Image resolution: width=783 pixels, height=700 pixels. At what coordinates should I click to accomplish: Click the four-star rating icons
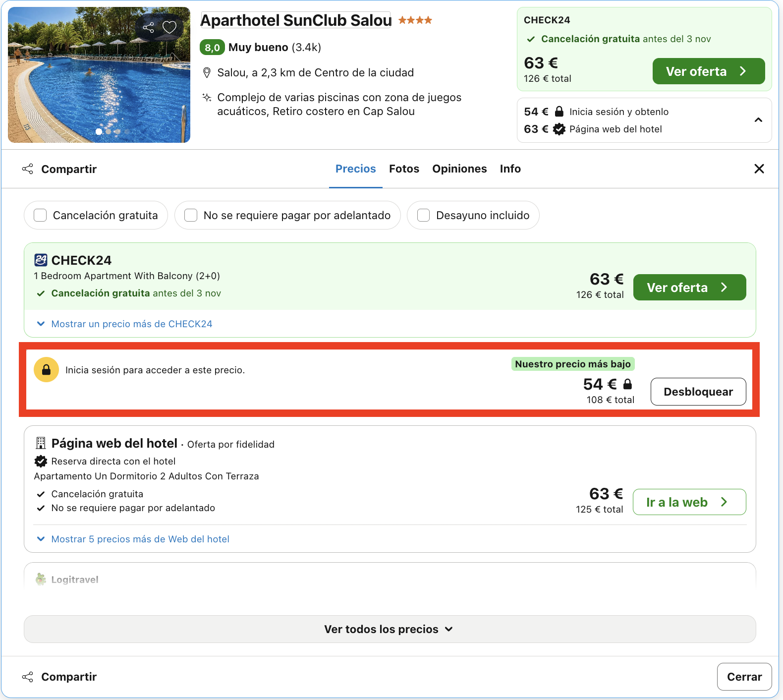click(x=415, y=20)
